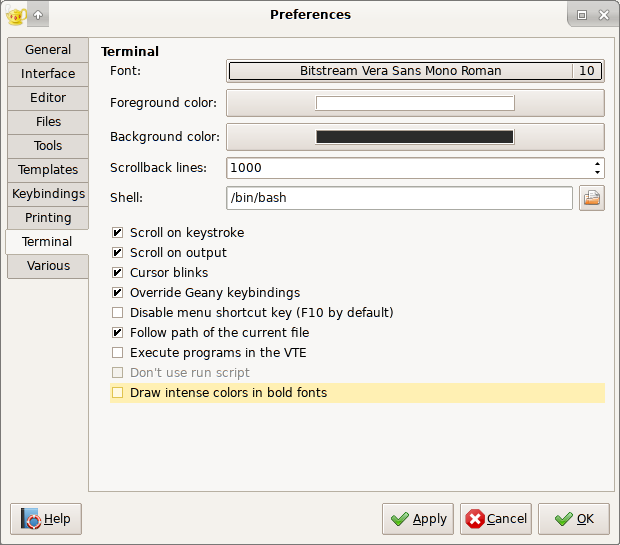
Task: Switch to the Keybindings tab
Action: (x=48, y=194)
